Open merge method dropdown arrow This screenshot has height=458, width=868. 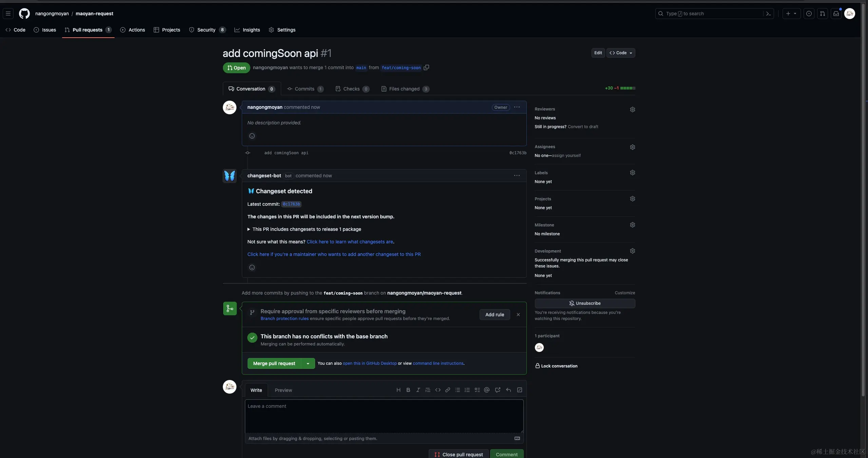pyautogui.click(x=308, y=363)
